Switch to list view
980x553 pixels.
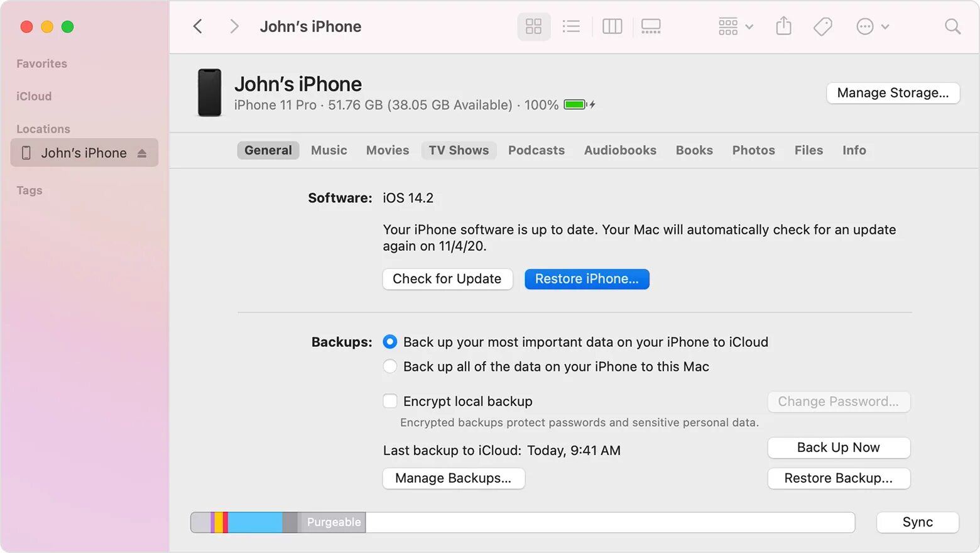click(x=571, y=26)
